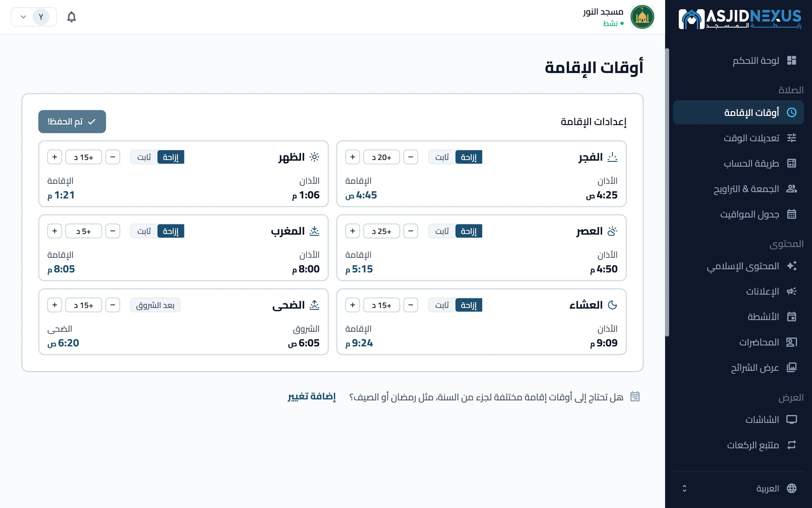Decrease the المغرب offset with minus
The image size is (812, 508).
click(x=113, y=231)
